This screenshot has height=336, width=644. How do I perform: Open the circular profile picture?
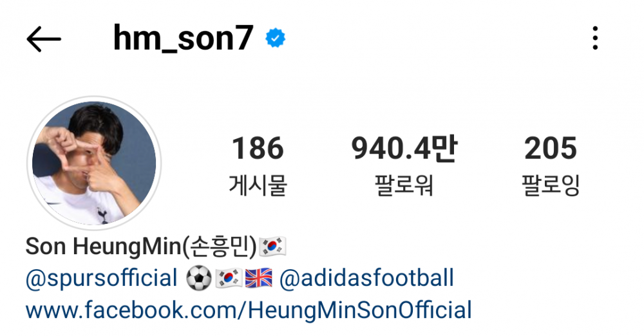94,163
